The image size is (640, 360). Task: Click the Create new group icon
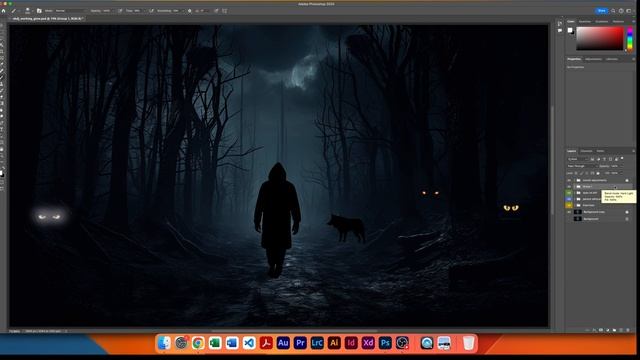point(614,330)
